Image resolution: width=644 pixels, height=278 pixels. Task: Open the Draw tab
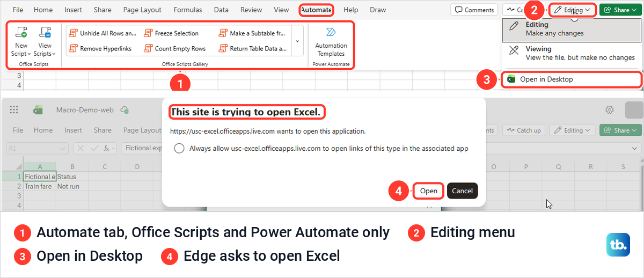point(378,10)
